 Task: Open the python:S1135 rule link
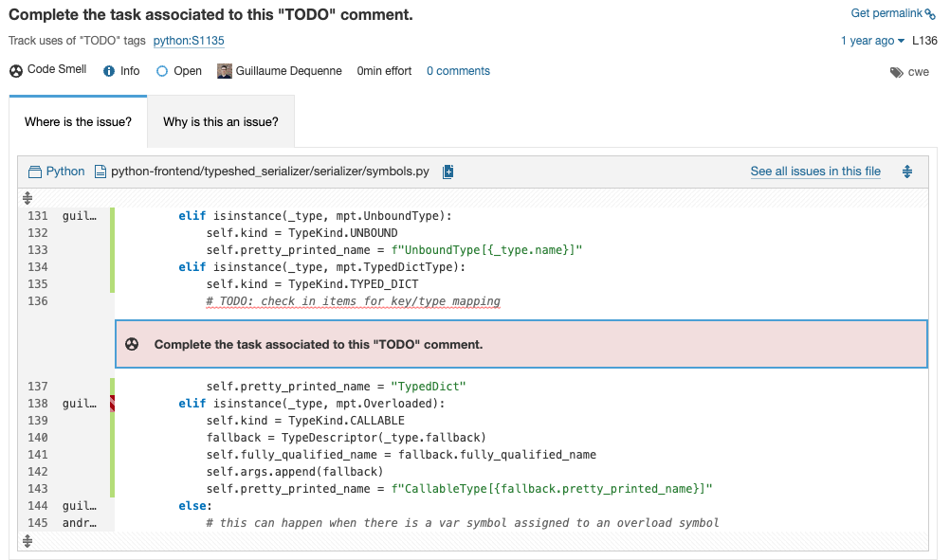click(189, 41)
